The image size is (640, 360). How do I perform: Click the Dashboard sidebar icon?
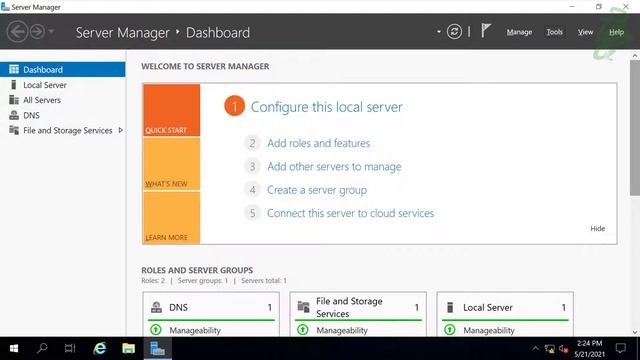pyautogui.click(x=14, y=69)
